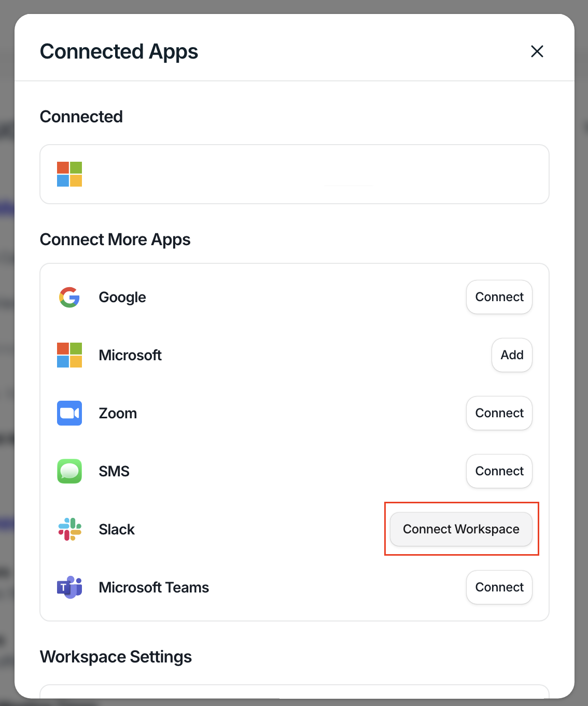Image resolution: width=588 pixels, height=706 pixels.
Task: Click the Slack logo icon
Action: coord(69,529)
